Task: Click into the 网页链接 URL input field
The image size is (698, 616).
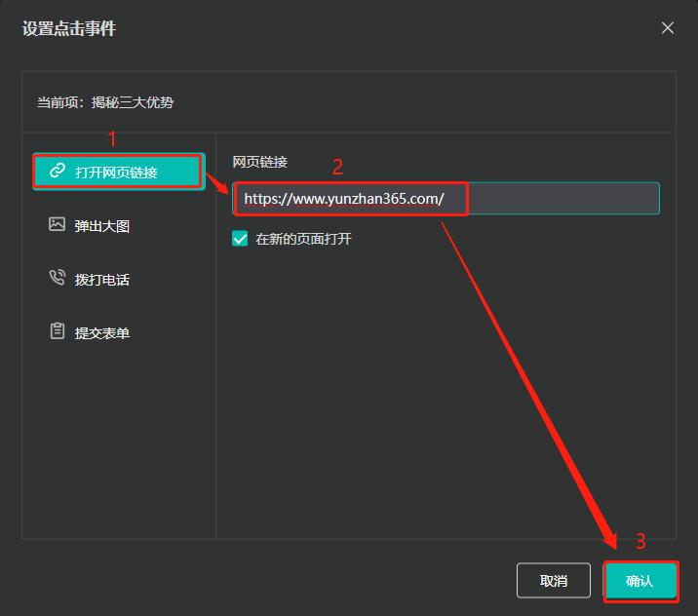Action: [446, 199]
